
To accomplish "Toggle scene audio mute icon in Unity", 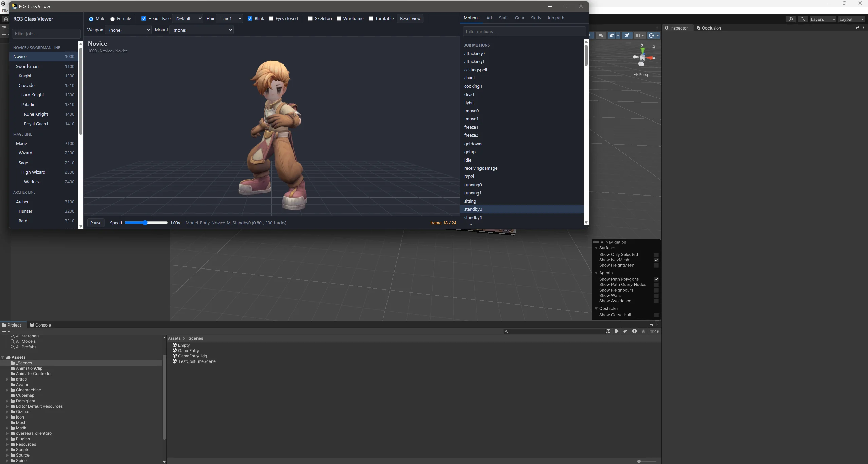I will click(601, 35).
